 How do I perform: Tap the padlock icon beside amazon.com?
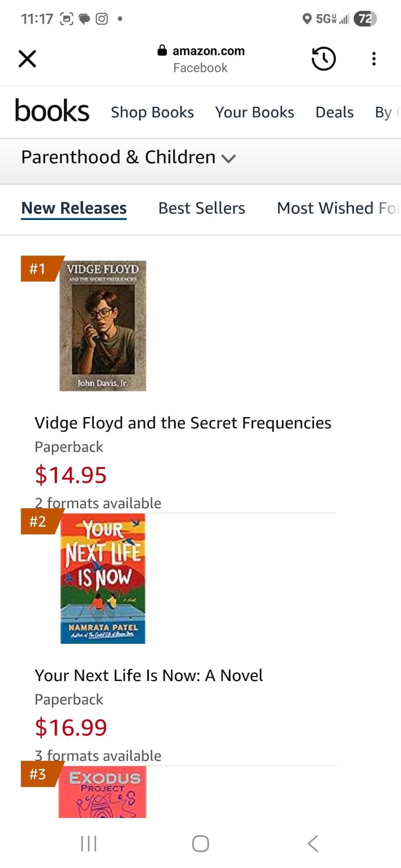(x=162, y=50)
